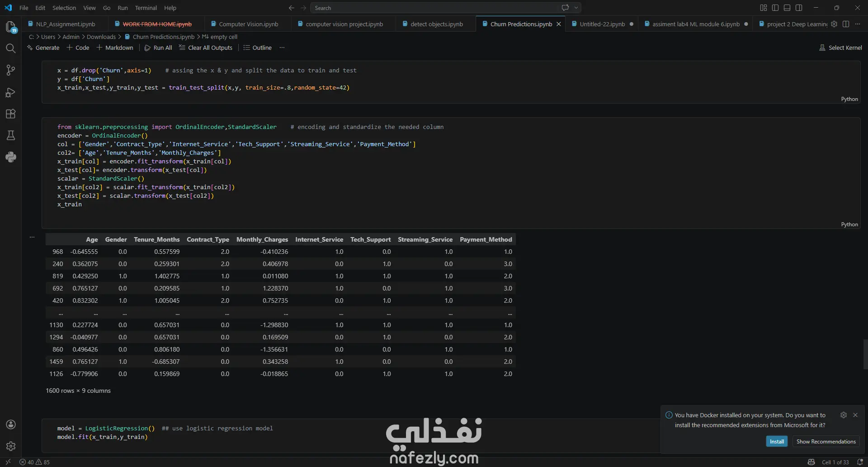Open the Accounts menu
868x467 pixels.
coord(11,424)
